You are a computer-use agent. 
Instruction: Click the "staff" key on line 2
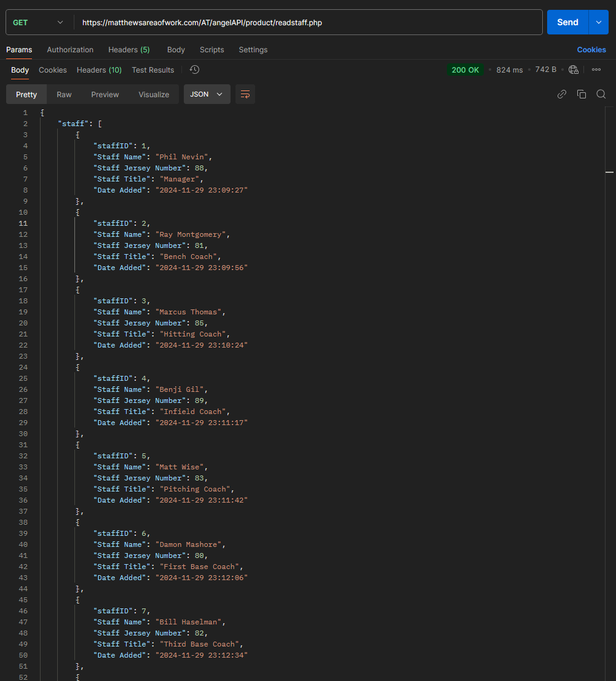pyautogui.click(x=73, y=124)
